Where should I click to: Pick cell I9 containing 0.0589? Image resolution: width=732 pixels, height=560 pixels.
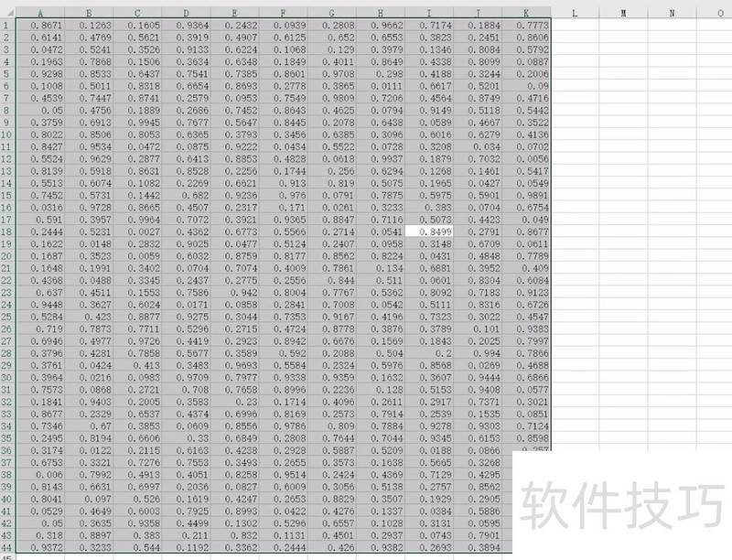click(x=428, y=123)
